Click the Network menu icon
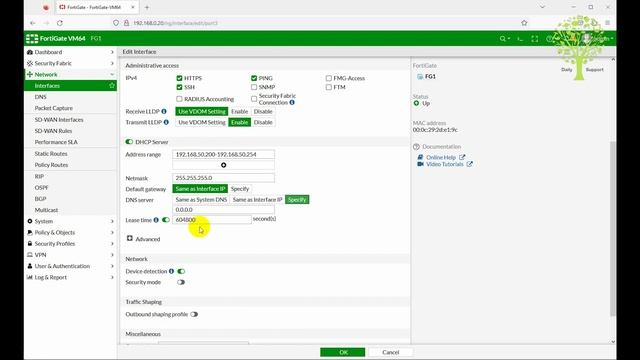Viewport: 640px width, 360px height. click(30, 75)
